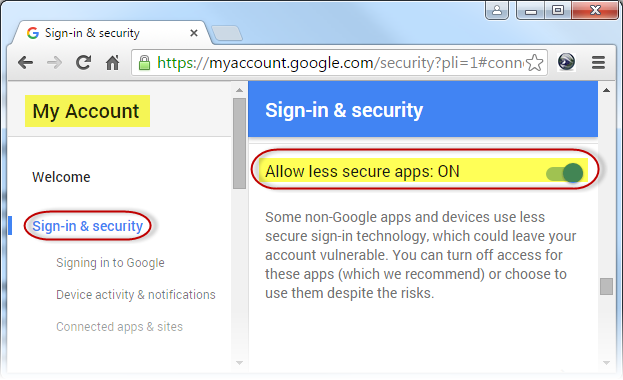The width and height of the screenshot is (623, 380).
Task: Click the sidebar scrollbar down arrow
Action: click(239, 363)
